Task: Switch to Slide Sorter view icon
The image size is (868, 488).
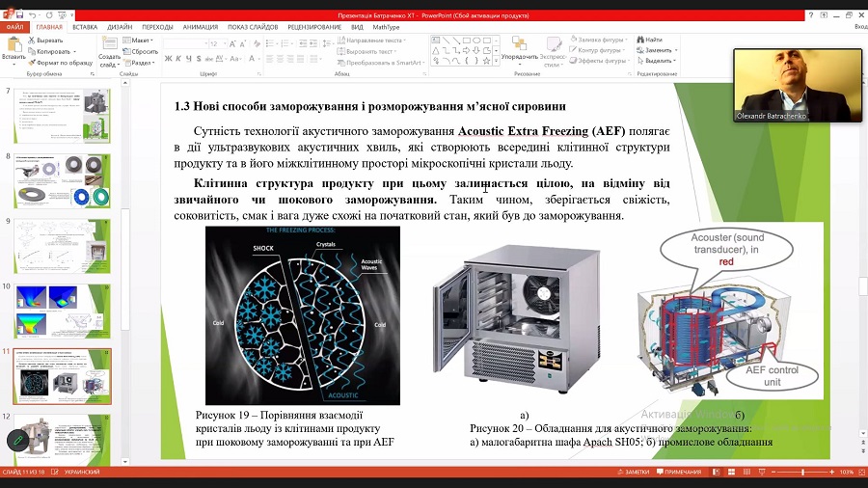Action: 731,472
